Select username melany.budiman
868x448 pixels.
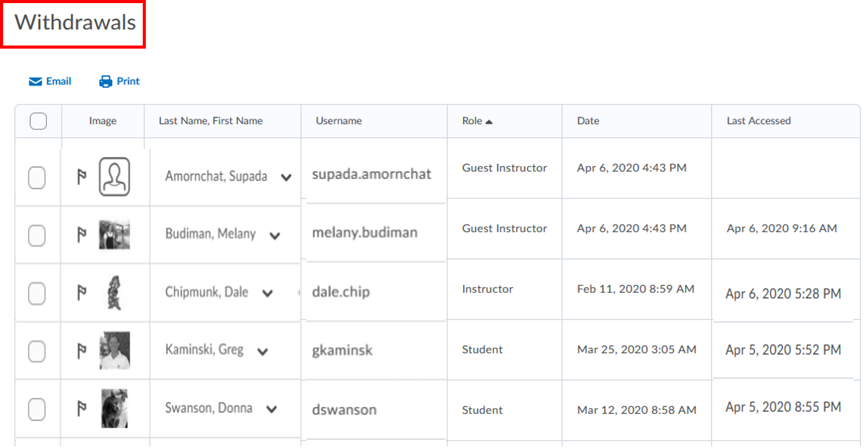click(365, 233)
